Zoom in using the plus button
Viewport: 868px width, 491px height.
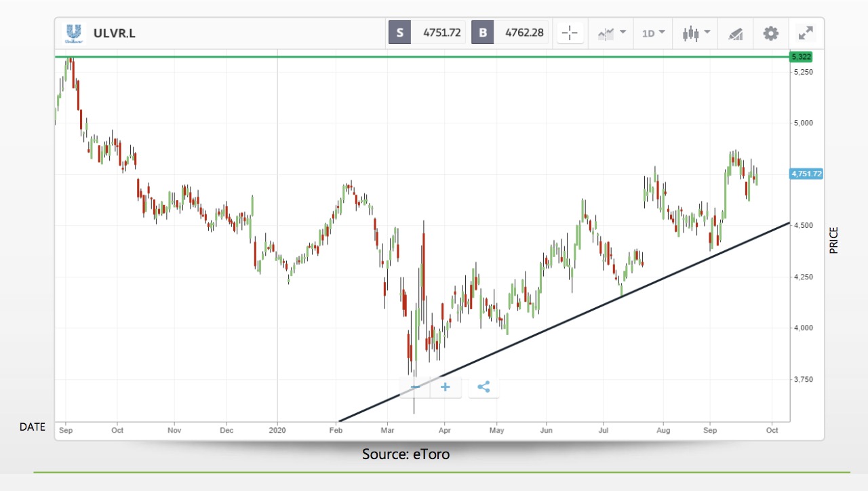[446, 387]
